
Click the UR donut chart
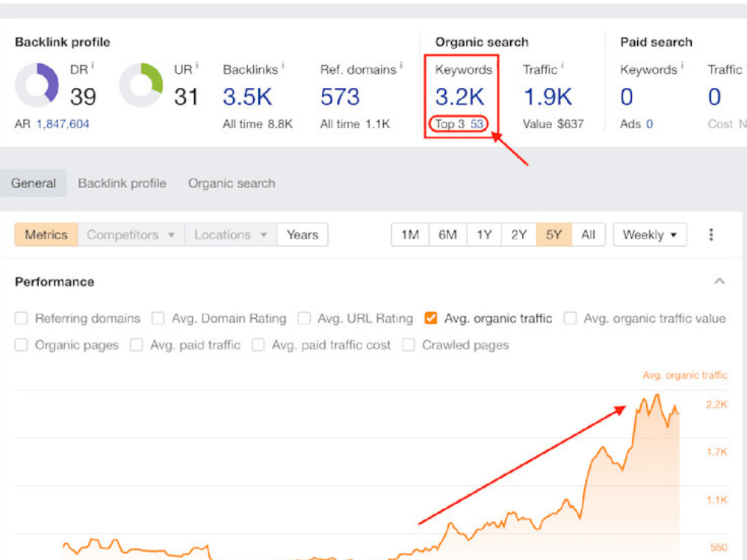pos(141,85)
